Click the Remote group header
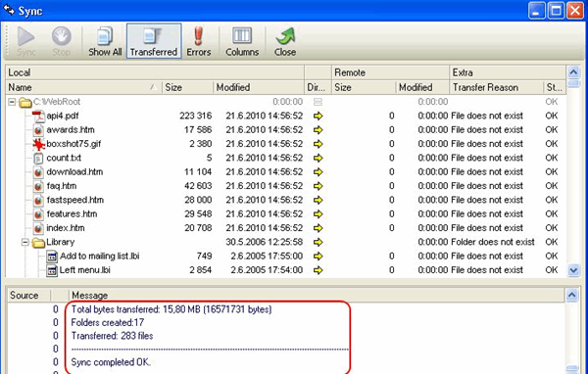The height and width of the screenshot is (374, 588). tap(390, 72)
